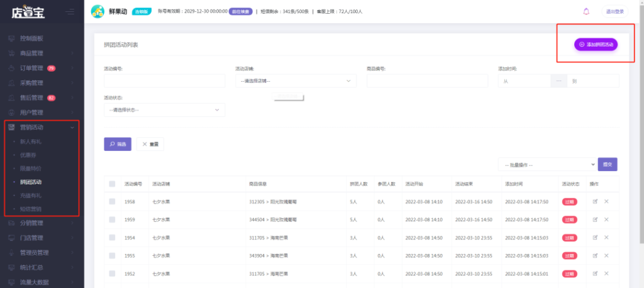Image resolution: width=644 pixels, height=288 pixels.
Task: Click the 添加时间 column header in table
Action: [x=514, y=184]
